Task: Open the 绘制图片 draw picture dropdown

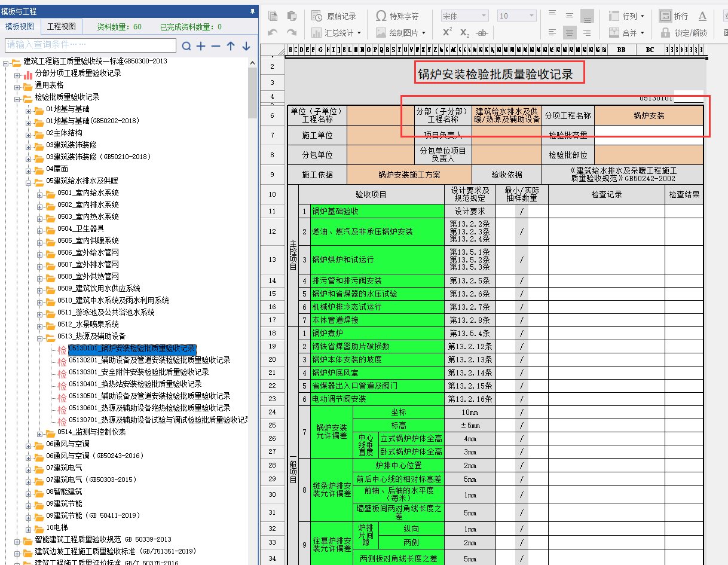Action: (400, 33)
